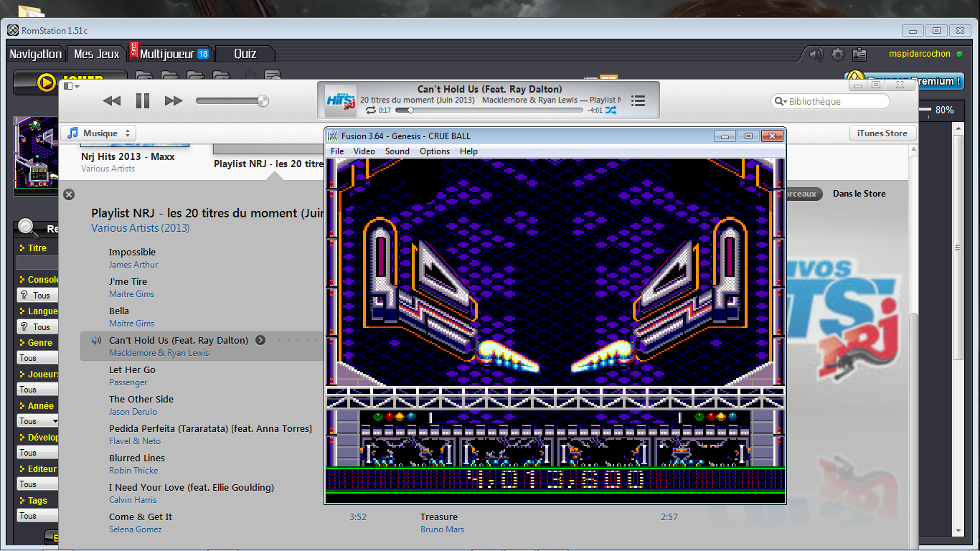Viewport: 980px width, 551px height.
Task: Click the game cover thumbnail in RomStation
Action: (36, 156)
